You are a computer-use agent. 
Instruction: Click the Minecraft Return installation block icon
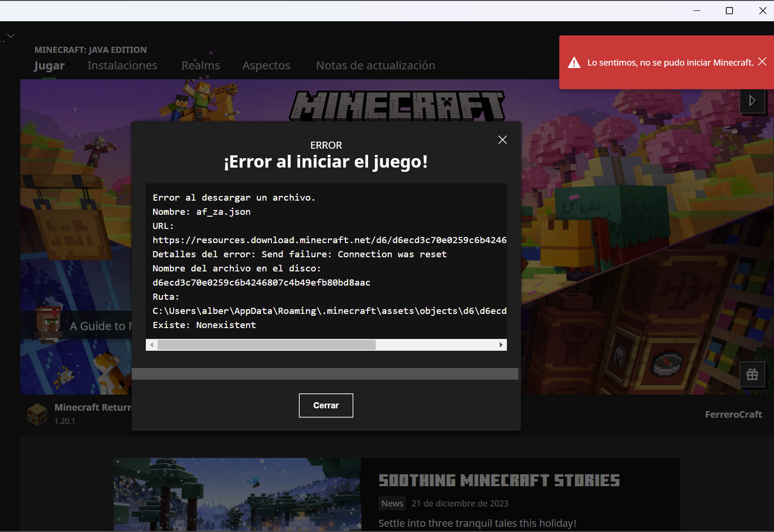(x=37, y=414)
